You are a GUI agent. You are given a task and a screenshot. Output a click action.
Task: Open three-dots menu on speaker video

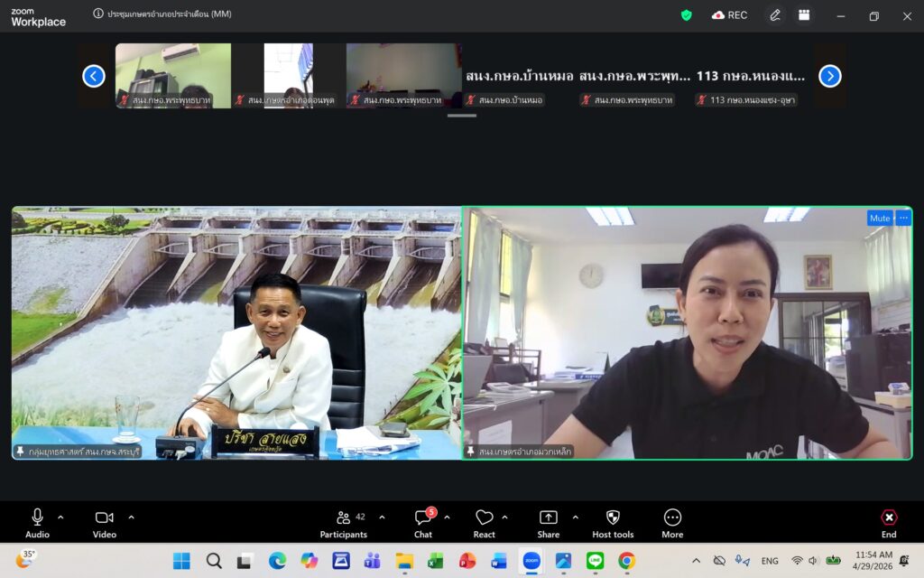coord(903,218)
